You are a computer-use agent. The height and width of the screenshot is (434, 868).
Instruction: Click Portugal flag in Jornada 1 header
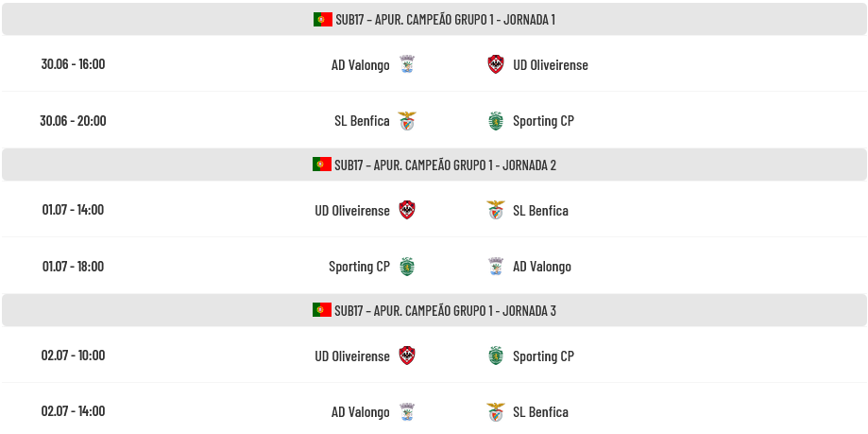[x=323, y=20]
